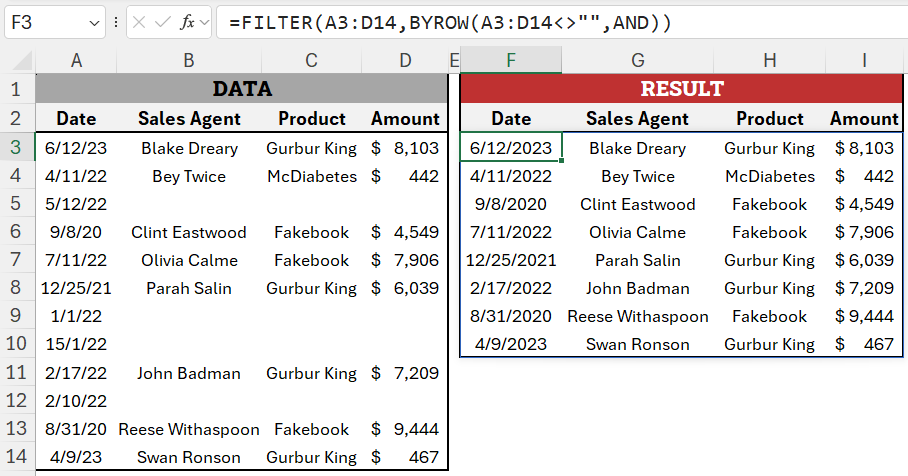Click inside the Name Box showing F3
Image resolution: width=908 pixels, height=476 pixels.
[46, 23]
